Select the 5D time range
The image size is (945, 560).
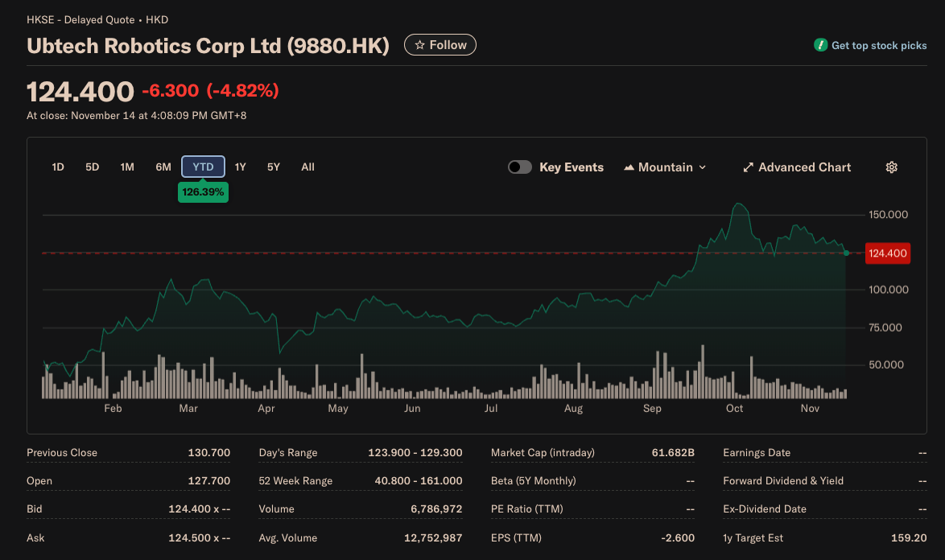pyautogui.click(x=93, y=167)
